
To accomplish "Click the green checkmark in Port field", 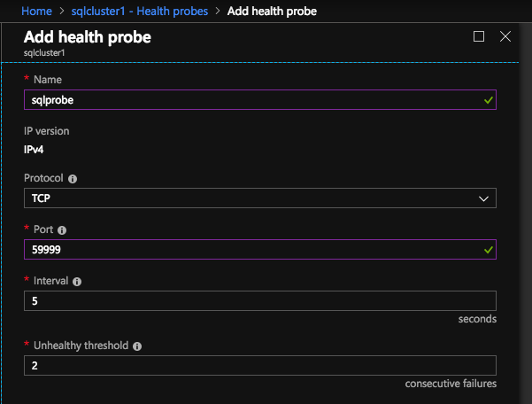I will click(489, 251).
